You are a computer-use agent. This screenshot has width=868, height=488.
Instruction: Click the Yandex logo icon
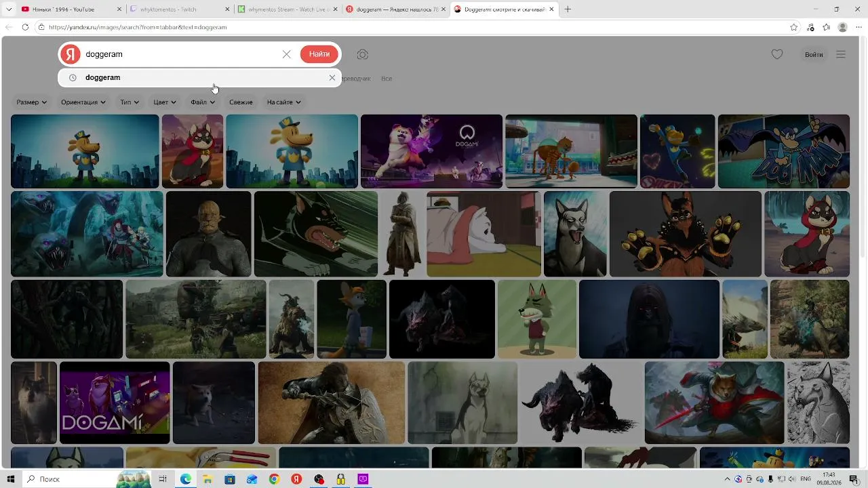(71, 54)
